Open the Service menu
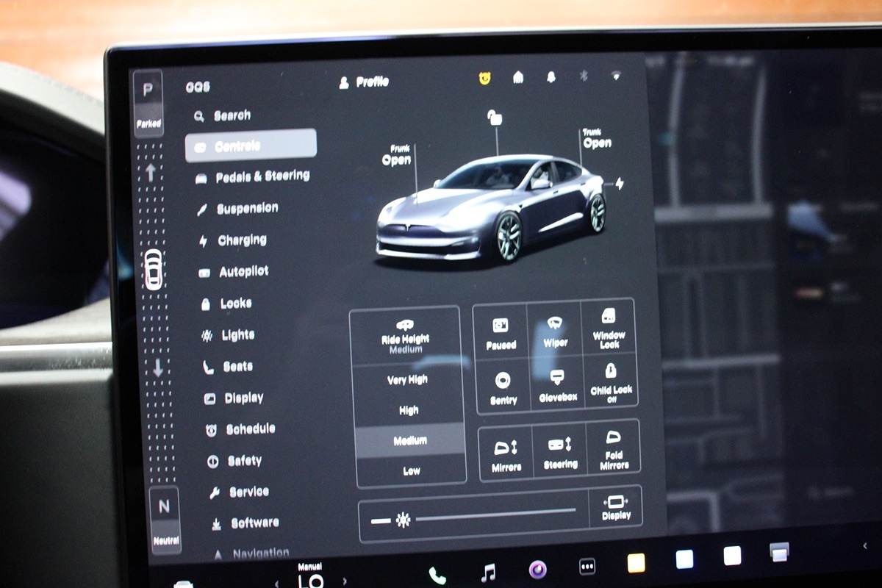 [239, 492]
